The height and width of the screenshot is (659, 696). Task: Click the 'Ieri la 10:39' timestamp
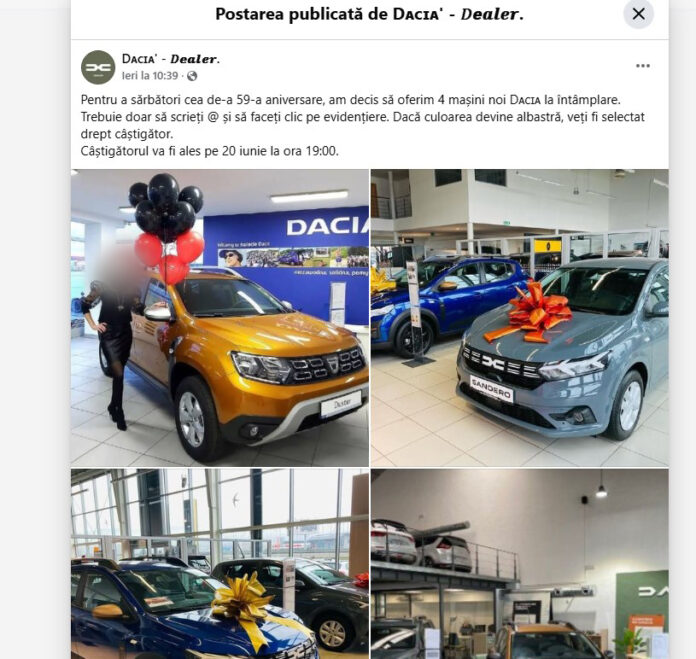pyautogui.click(x=150, y=76)
